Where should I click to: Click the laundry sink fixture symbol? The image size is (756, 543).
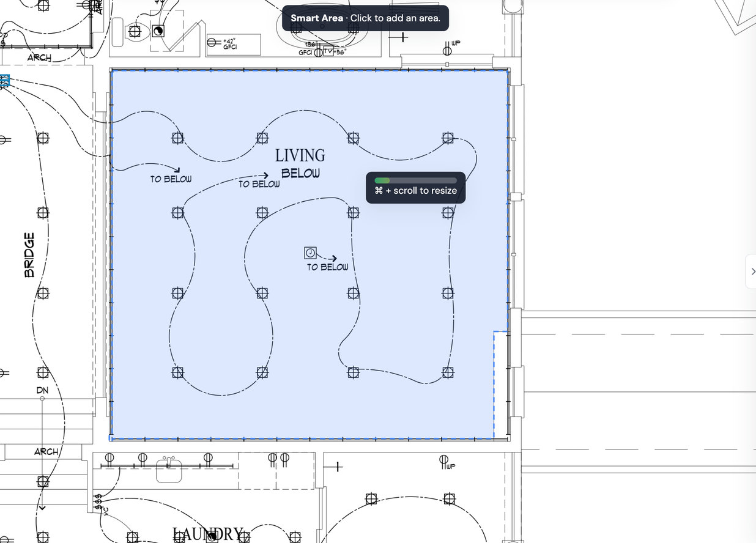(x=169, y=470)
